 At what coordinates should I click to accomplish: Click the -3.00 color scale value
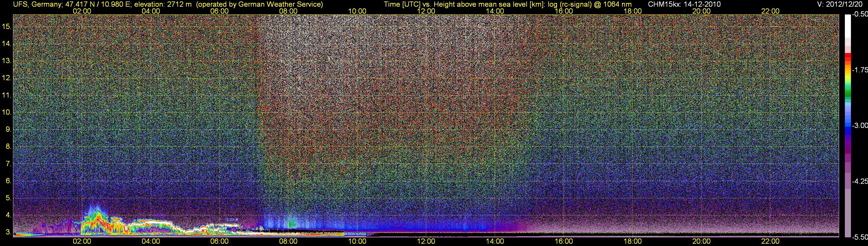point(860,125)
